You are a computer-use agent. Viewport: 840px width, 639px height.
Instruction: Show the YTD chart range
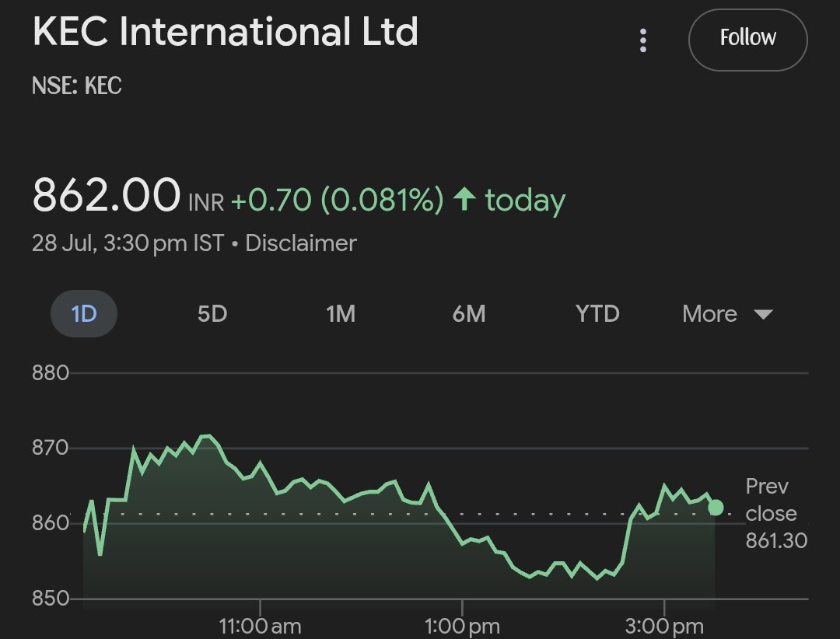tap(597, 314)
